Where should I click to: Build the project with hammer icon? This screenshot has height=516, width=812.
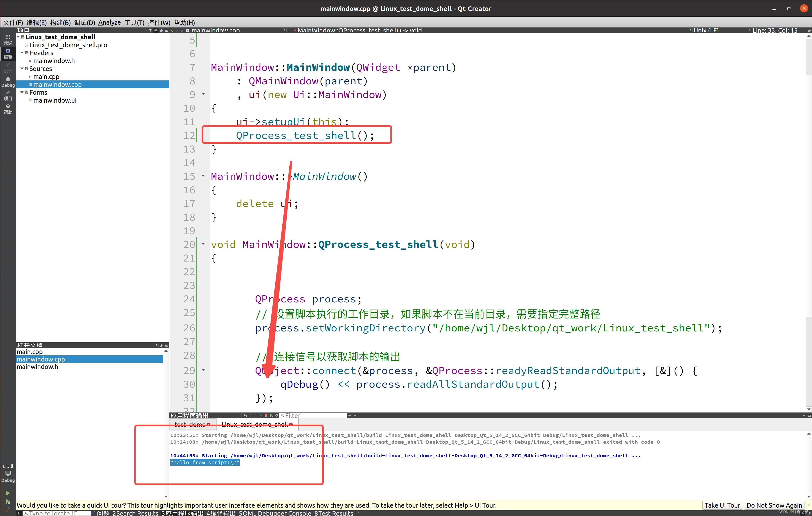(x=8, y=510)
